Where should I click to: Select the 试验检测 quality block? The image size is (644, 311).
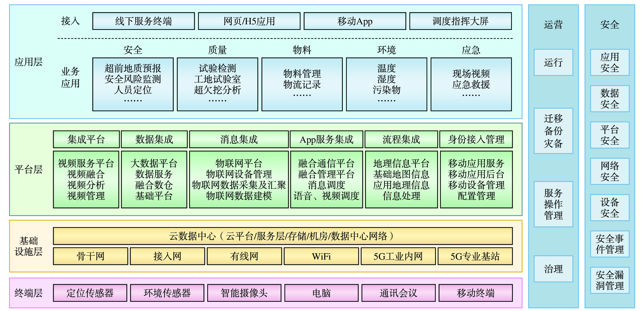pyautogui.click(x=217, y=84)
